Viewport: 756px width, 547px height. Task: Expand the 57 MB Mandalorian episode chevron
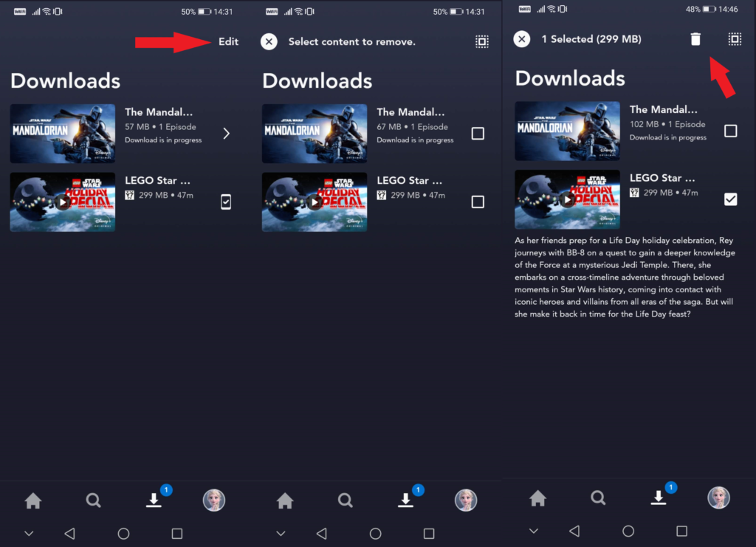click(x=226, y=134)
